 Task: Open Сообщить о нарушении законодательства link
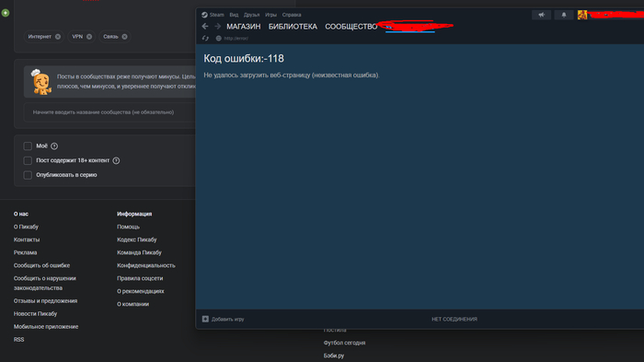click(45, 283)
